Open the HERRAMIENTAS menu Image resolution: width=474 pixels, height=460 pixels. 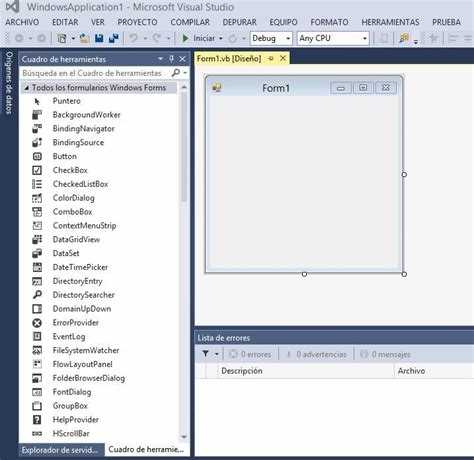coord(390,22)
